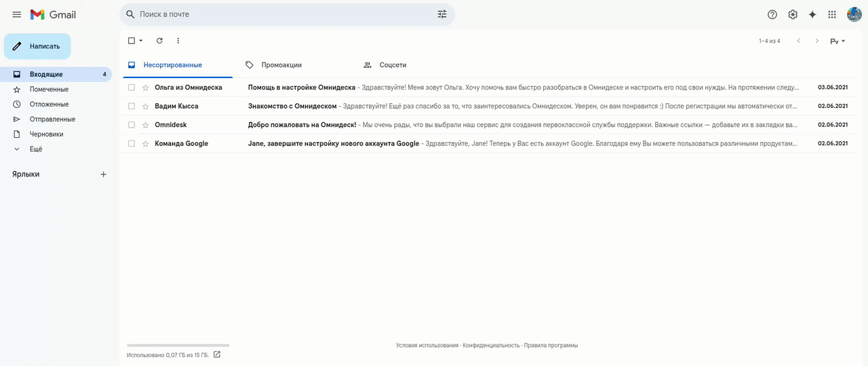The width and height of the screenshot is (868, 366).
Task: Switch to Несортированные tab
Action: click(176, 65)
